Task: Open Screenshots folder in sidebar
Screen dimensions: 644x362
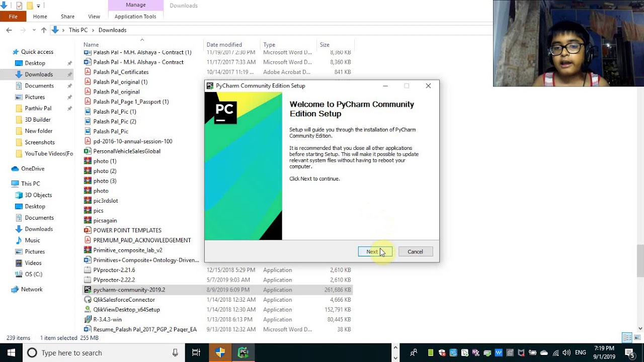Action: point(40,142)
